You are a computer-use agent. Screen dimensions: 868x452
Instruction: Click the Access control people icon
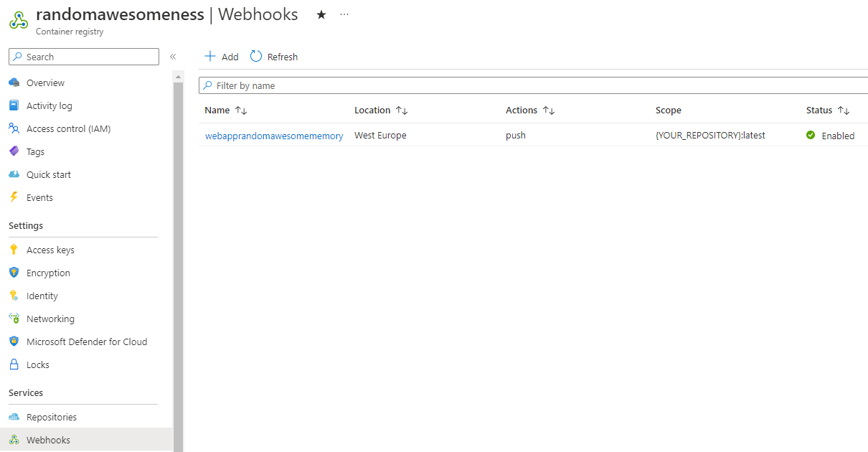pos(14,128)
